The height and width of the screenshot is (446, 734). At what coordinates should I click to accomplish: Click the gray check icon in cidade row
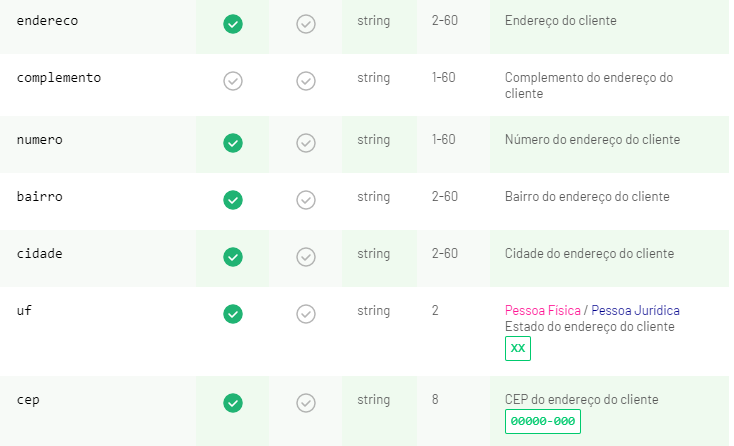pyautogui.click(x=306, y=257)
